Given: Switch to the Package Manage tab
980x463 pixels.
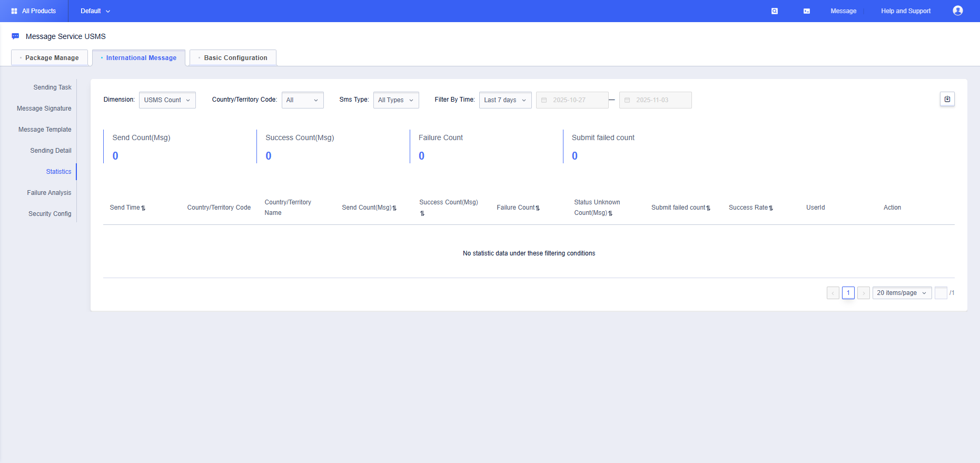Looking at the screenshot, I should (x=50, y=58).
